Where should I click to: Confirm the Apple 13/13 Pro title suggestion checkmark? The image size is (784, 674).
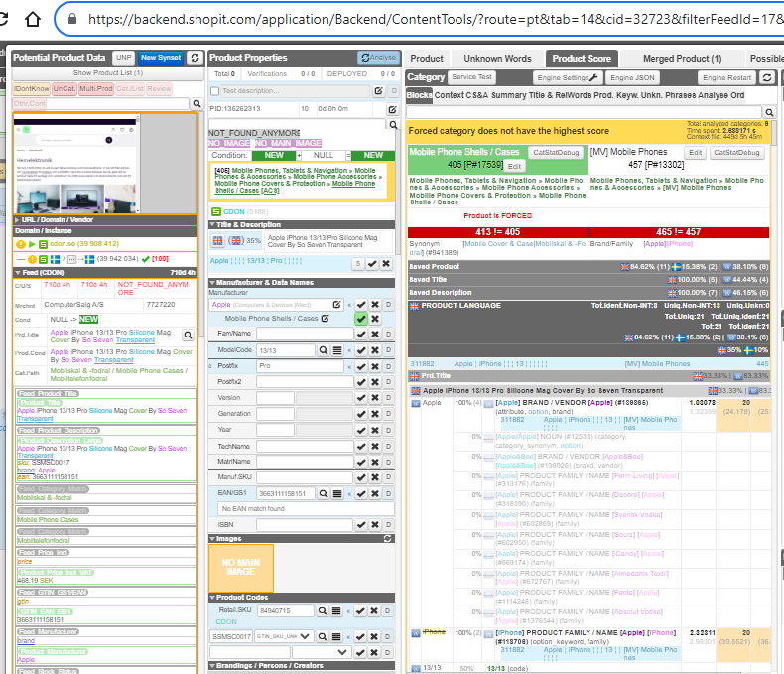click(x=372, y=263)
